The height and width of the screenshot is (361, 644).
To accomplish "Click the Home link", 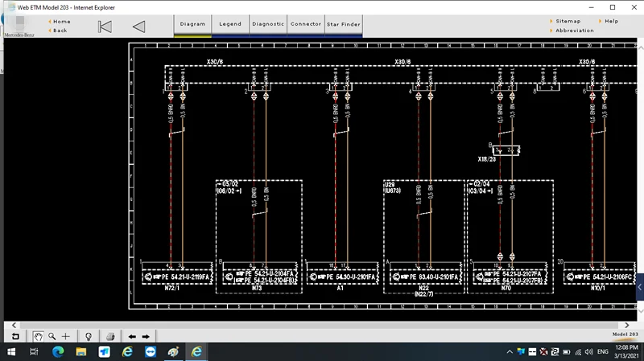I will (62, 22).
